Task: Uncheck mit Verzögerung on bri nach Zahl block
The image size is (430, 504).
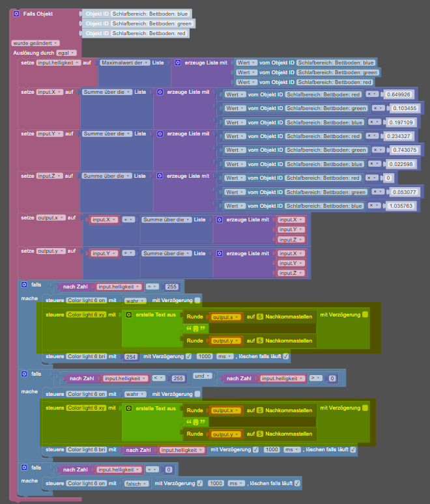Action: pyautogui.click(x=255, y=449)
